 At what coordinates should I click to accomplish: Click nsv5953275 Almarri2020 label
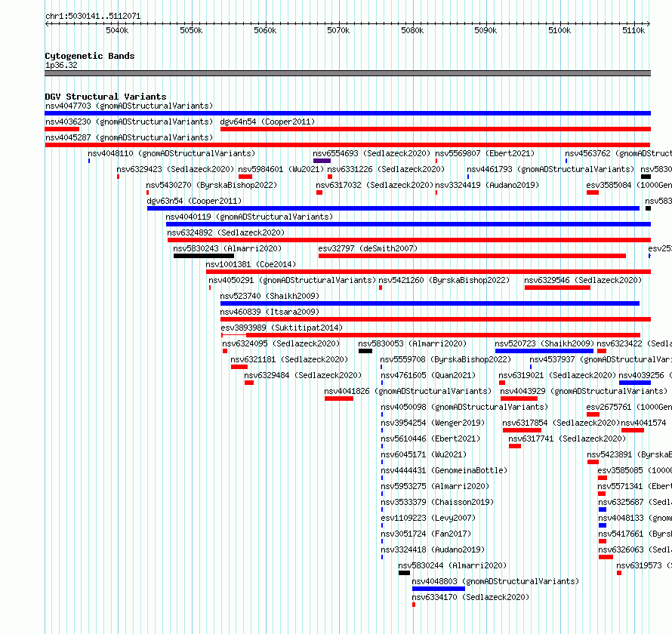point(435,486)
